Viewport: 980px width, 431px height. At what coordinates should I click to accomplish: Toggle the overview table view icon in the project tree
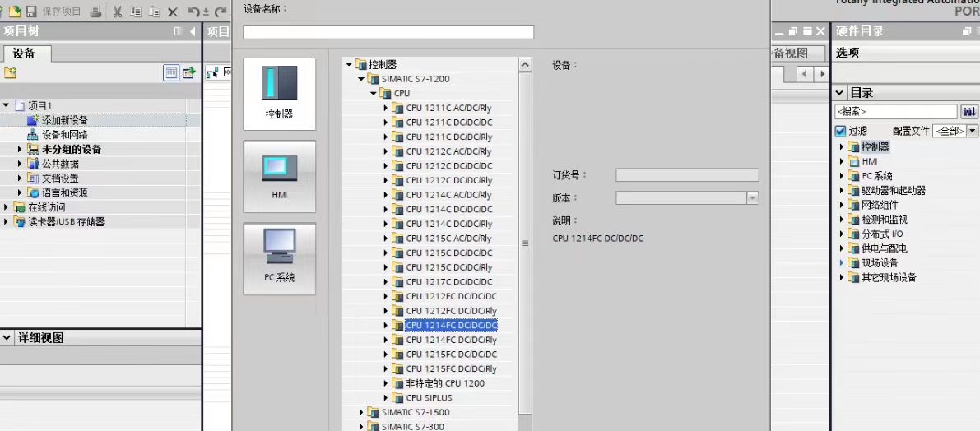click(171, 73)
